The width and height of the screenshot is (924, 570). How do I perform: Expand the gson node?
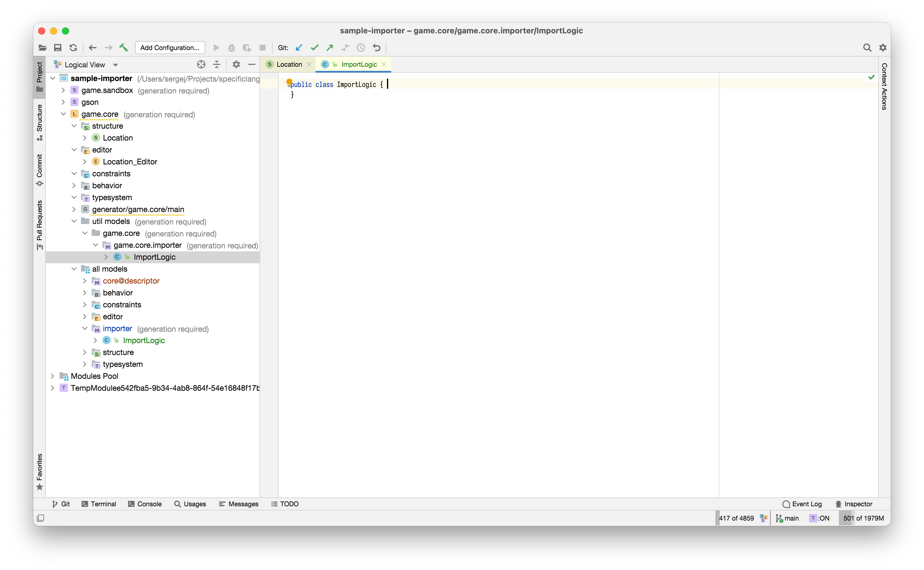(x=63, y=102)
